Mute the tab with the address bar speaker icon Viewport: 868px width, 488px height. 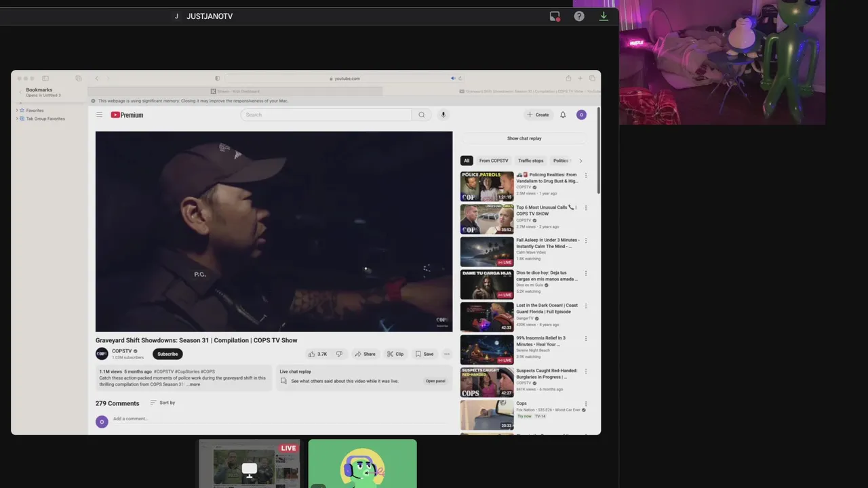[x=453, y=78]
